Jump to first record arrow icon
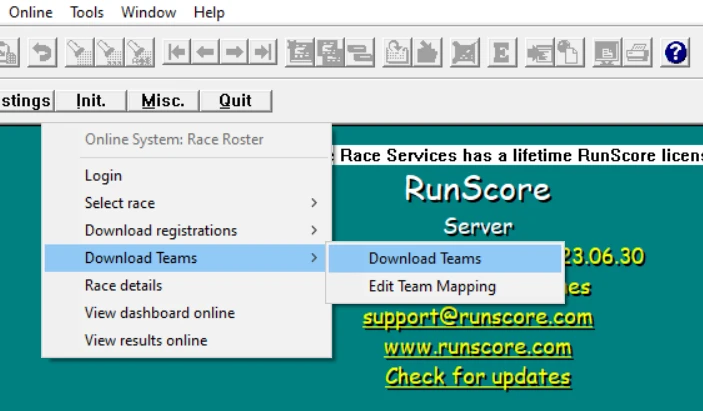The width and height of the screenshot is (703, 411). click(177, 53)
